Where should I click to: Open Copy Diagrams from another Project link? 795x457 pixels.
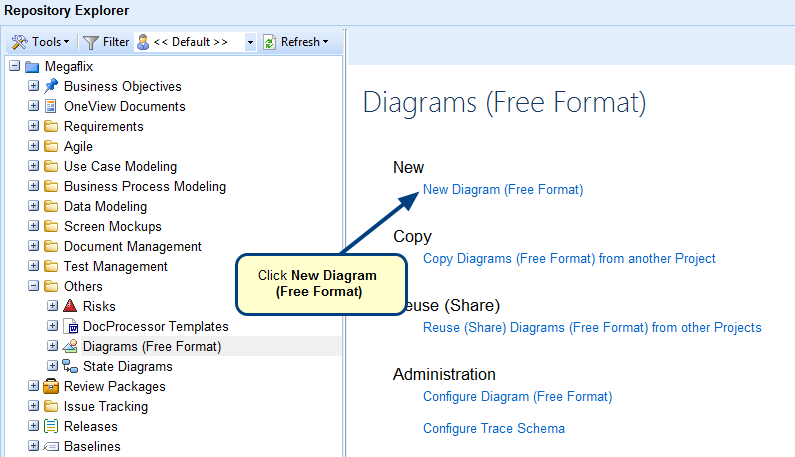[569, 258]
